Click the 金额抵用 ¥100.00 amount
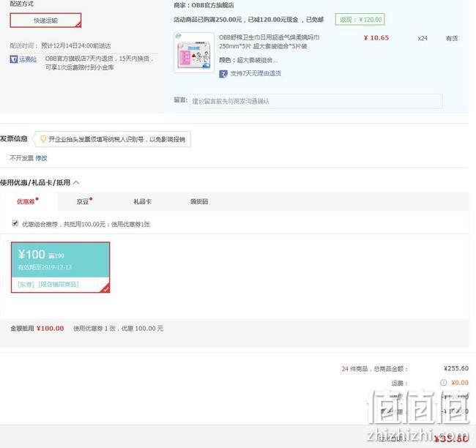The height and width of the screenshot is (448, 476). coord(50,328)
